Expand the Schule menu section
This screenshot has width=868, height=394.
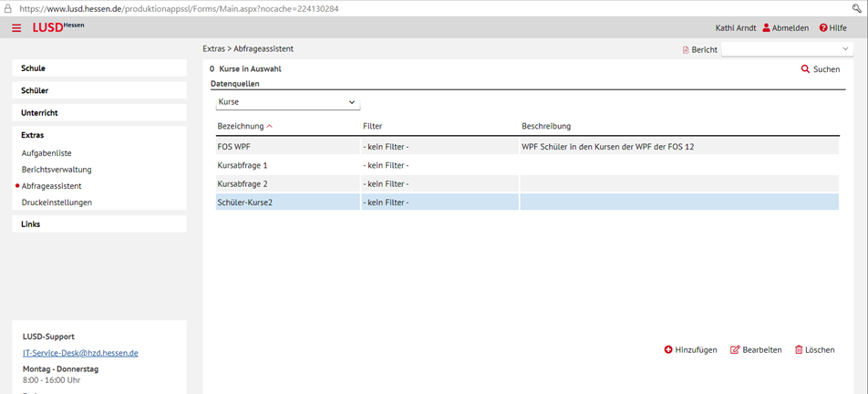(x=99, y=68)
